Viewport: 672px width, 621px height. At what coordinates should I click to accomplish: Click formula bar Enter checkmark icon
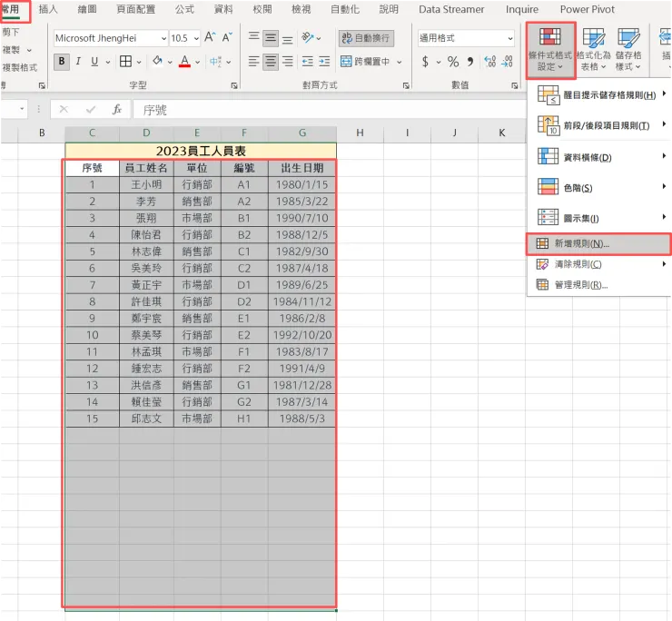(91, 110)
